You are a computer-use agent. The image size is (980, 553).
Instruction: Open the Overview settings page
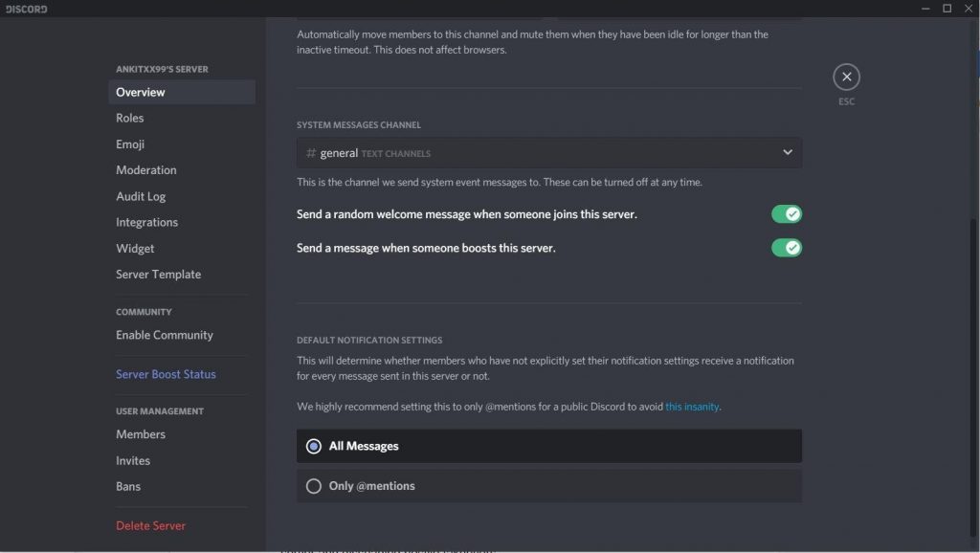coord(182,92)
